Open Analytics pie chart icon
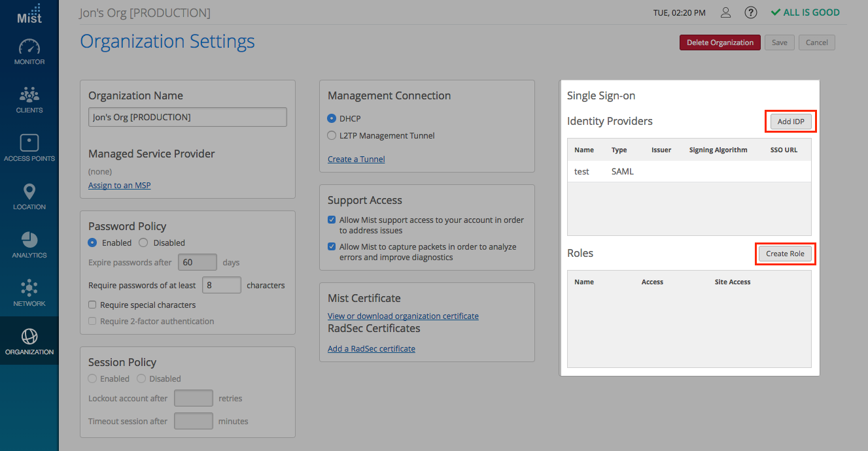Screen dimensions: 868x451 [x=29, y=240]
